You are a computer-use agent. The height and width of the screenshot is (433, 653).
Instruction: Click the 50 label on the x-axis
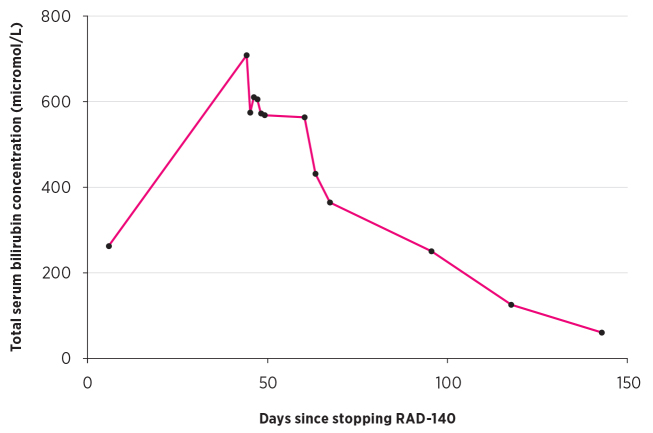click(267, 382)
